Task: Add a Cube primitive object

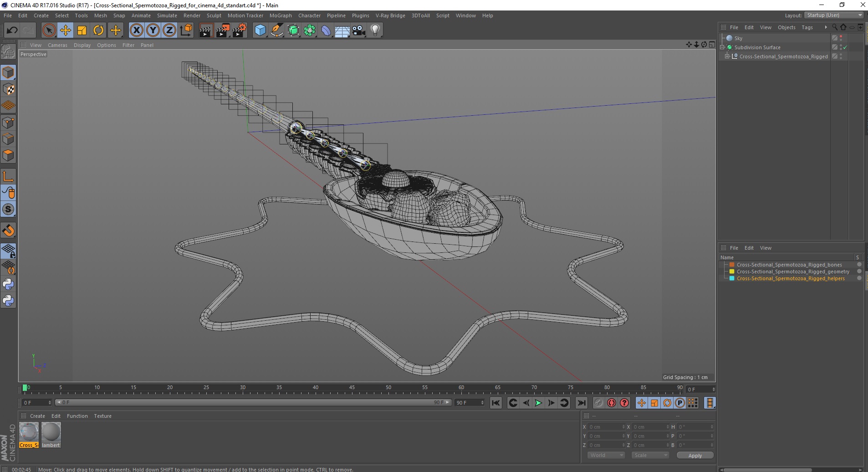Action: (x=260, y=31)
